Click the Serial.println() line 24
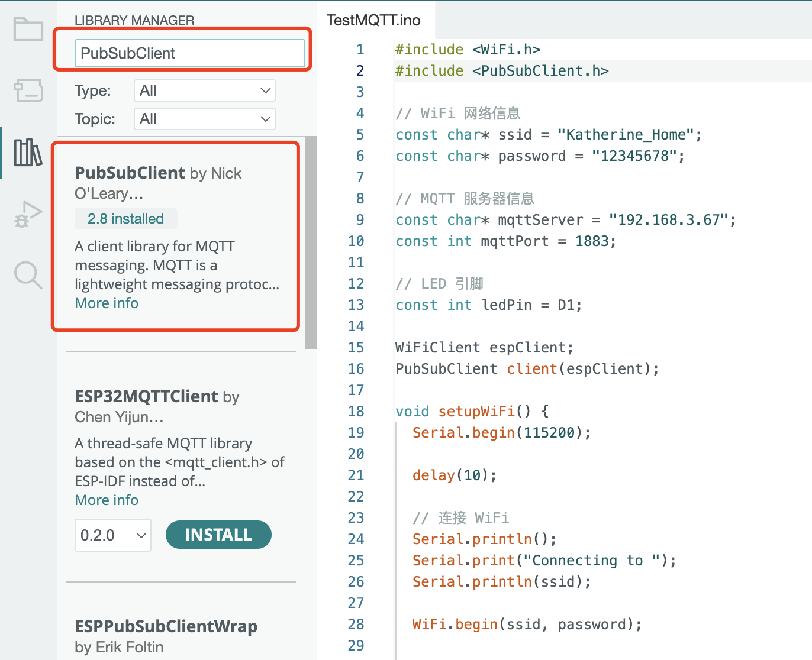The image size is (812, 660). tap(484, 539)
